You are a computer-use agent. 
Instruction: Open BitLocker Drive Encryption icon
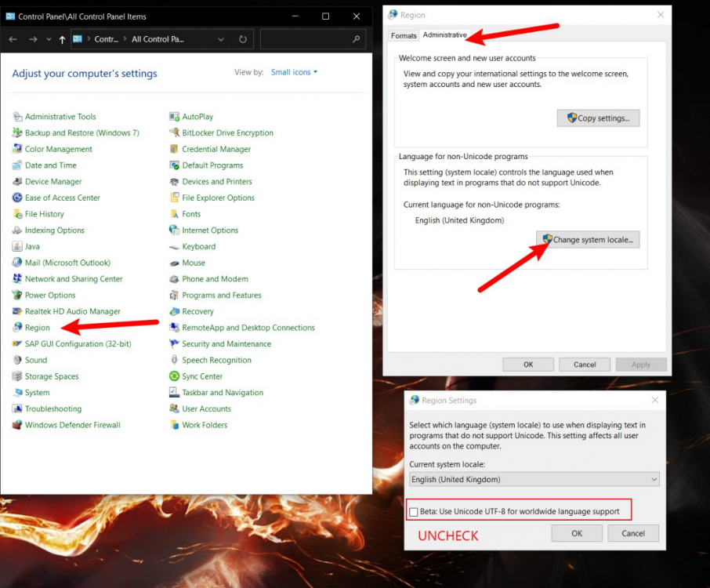(175, 133)
